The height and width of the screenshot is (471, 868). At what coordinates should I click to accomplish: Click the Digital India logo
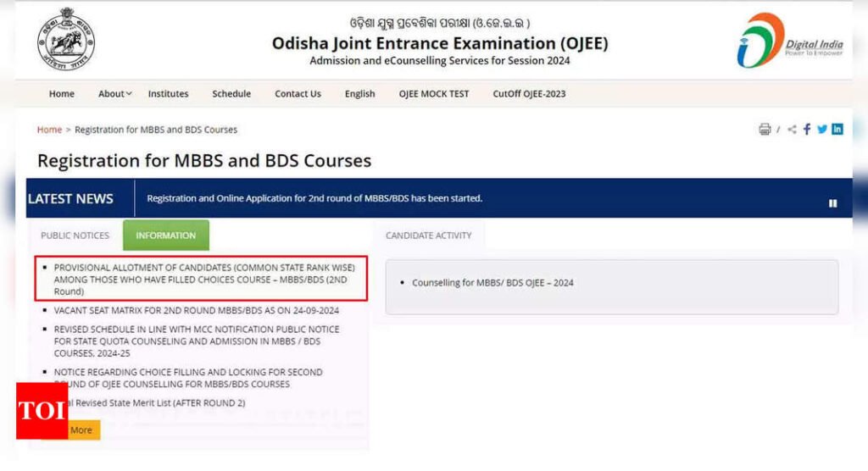789,41
